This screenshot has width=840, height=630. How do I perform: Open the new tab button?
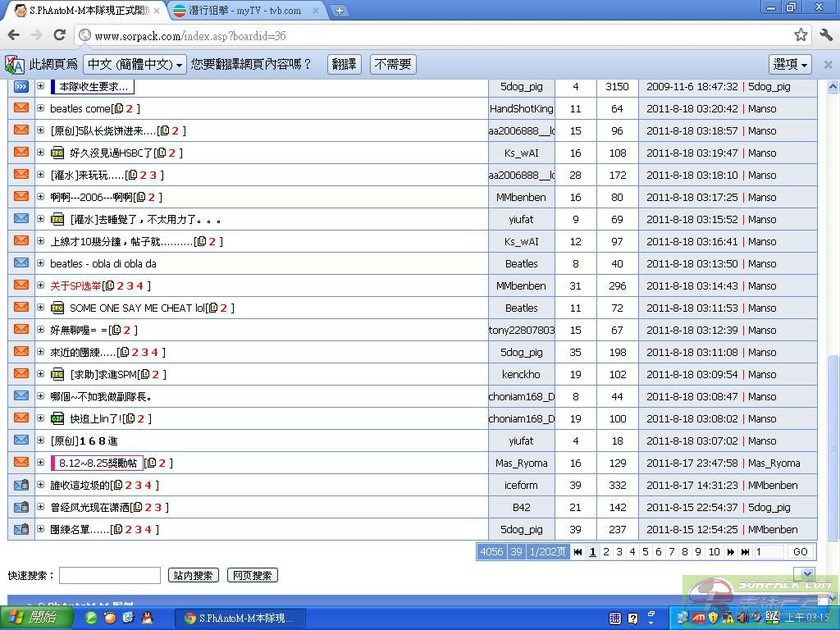tap(339, 11)
